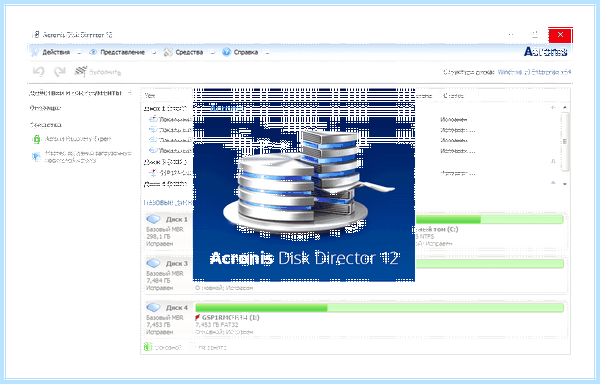Click the volume list scrollbar thumb

[x=565, y=142]
